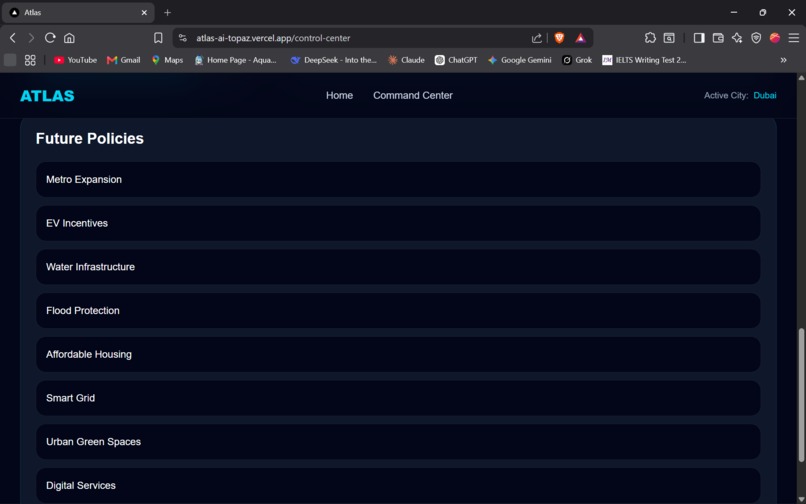Open the apps grid icon in bookmarks bar
Image resolution: width=806 pixels, height=504 pixels.
[x=30, y=60]
